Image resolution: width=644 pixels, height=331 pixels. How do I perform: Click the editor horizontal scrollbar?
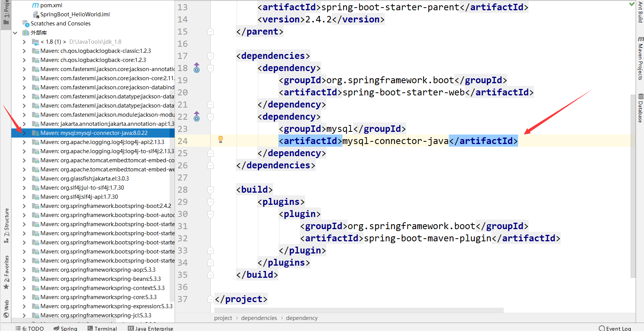tap(359, 310)
